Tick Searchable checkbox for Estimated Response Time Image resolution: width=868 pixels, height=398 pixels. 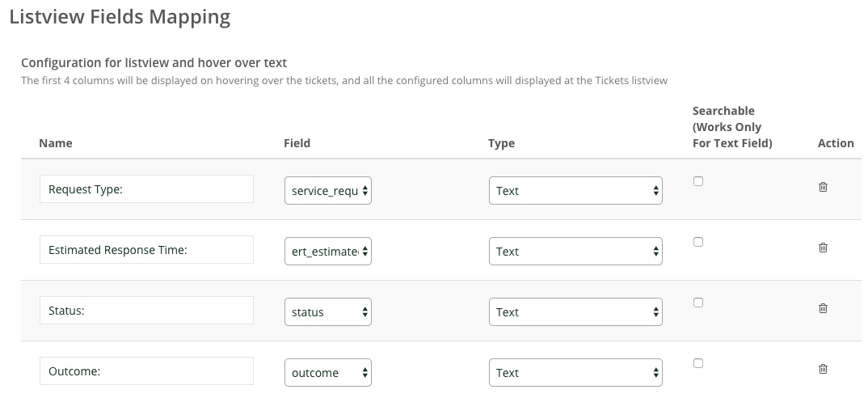point(698,242)
